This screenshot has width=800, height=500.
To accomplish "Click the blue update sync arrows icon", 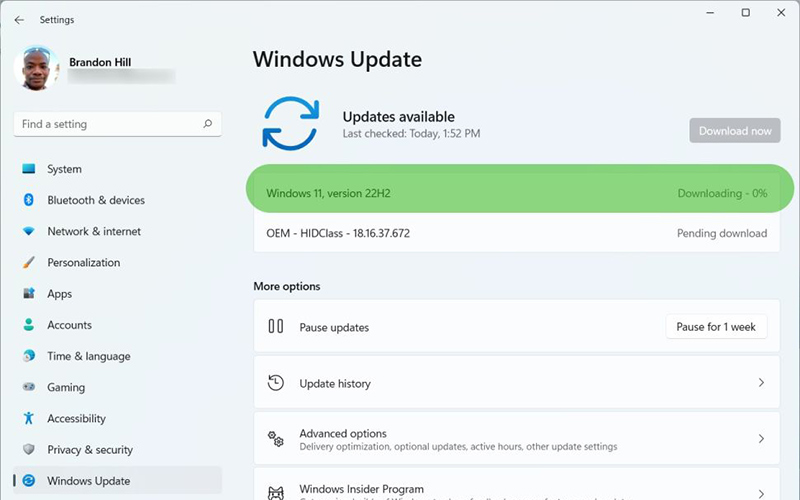I will (x=291, y=123).
